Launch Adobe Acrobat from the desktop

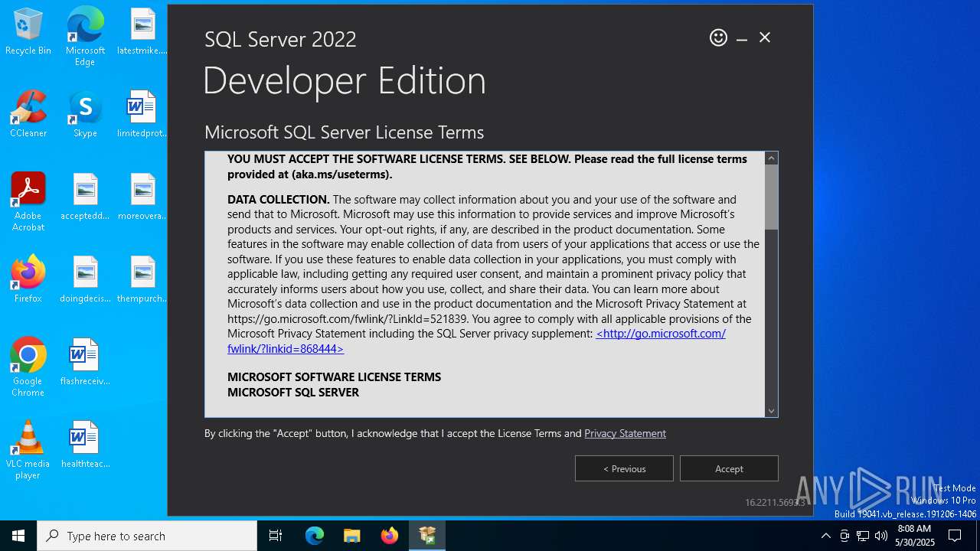(28, 202)
